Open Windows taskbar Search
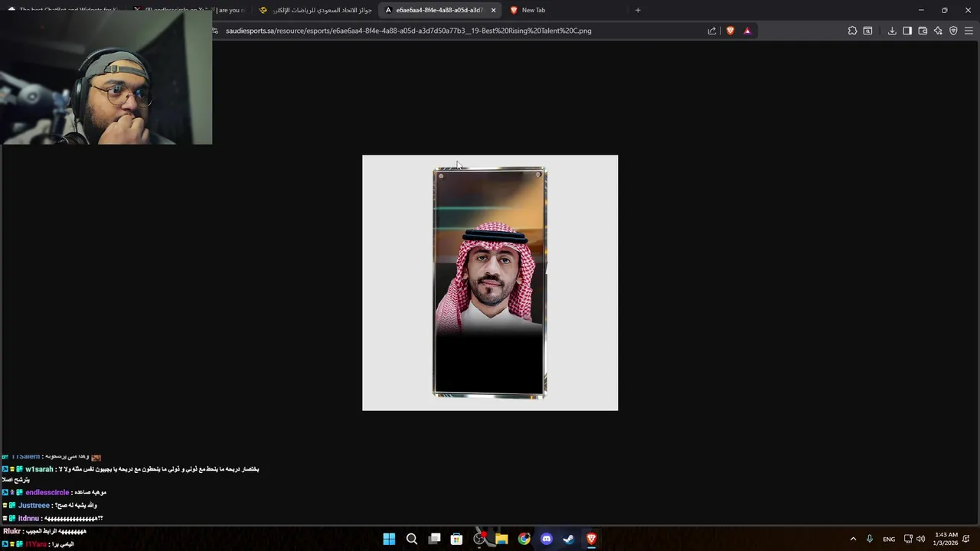Viewport: 980px width, 551px height. pos(412,539)
